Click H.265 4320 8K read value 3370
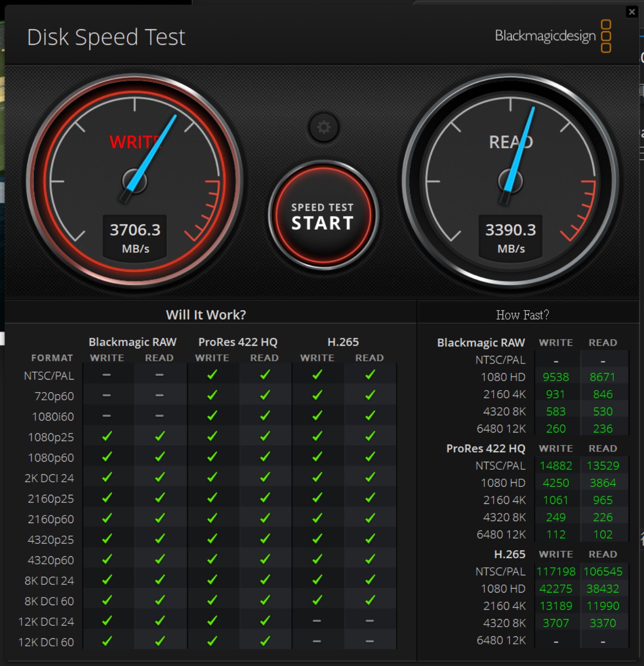Image resolution: width=644 pixels, height=666 pixels. tap(603, 623)
